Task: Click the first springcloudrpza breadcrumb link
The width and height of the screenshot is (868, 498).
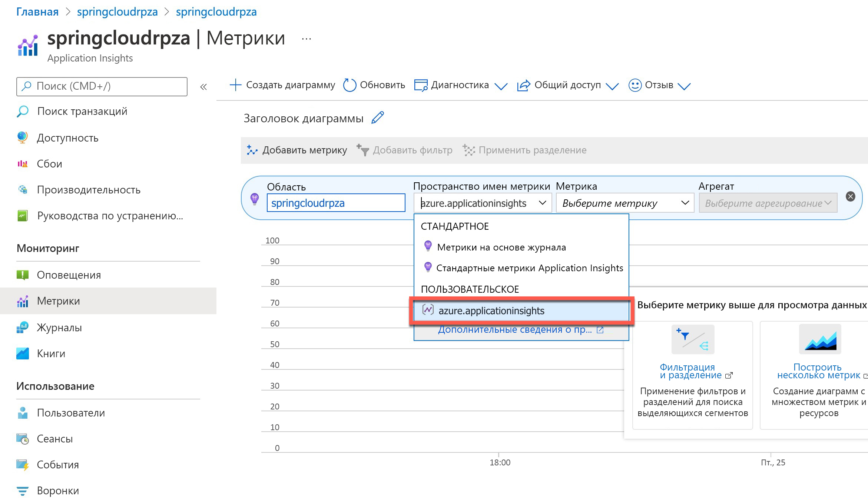Action: click(117, 12)
